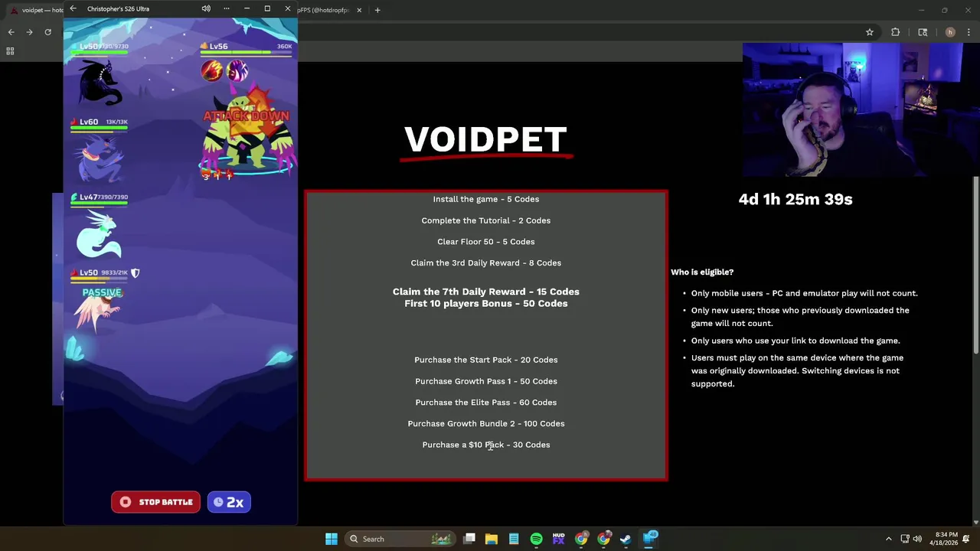Click the Lv56 enemy health bar
The image size is (980, 551).
point(246,54)
